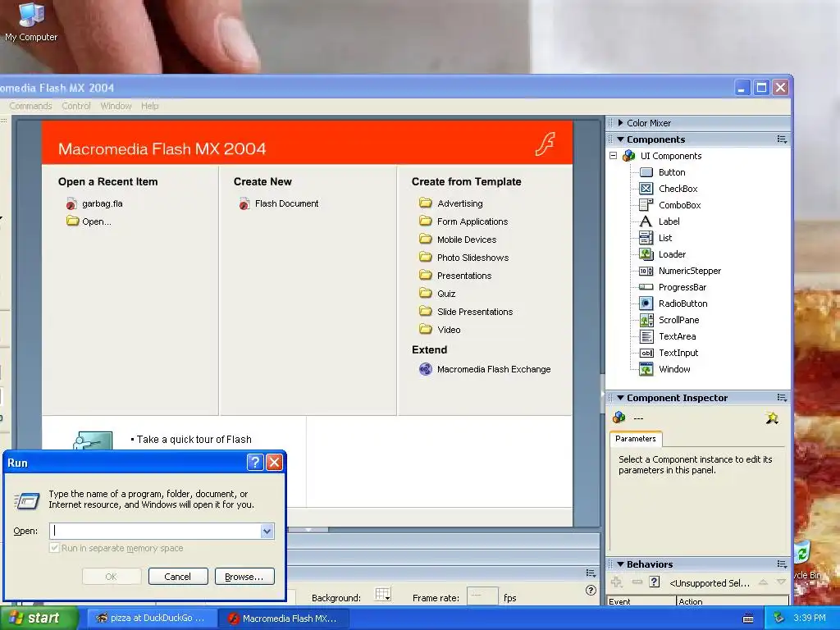
Task: Select the Button component icon
Action: coord(646,172)
